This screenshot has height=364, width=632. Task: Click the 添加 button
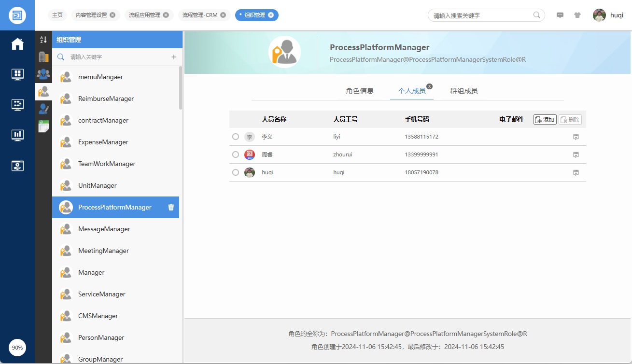[x=545, y=120]
